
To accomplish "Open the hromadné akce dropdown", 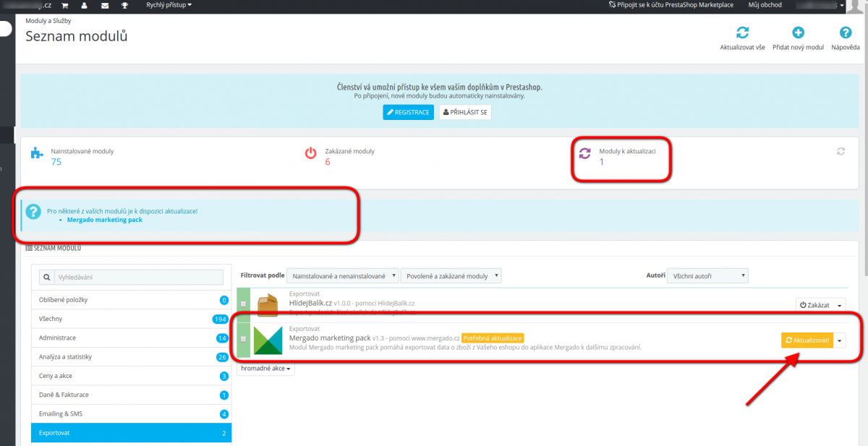I will click(266, 369).
